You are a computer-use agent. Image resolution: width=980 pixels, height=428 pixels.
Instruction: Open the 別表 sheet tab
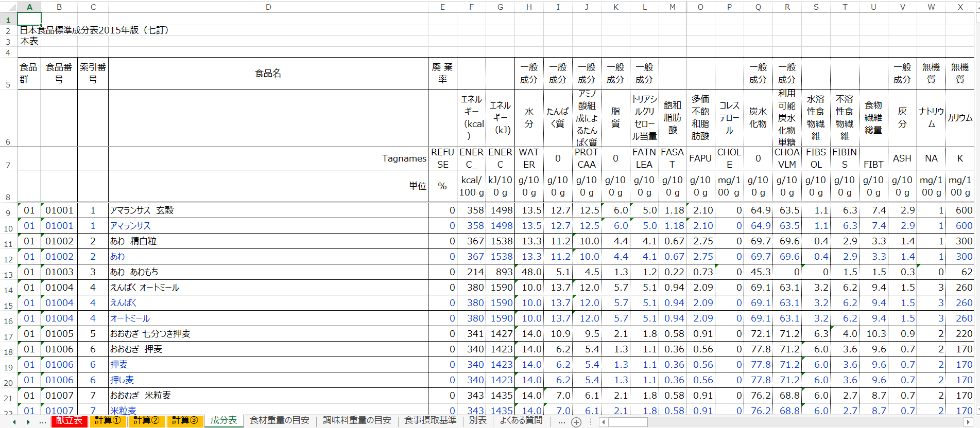click(x=477, y=421)
